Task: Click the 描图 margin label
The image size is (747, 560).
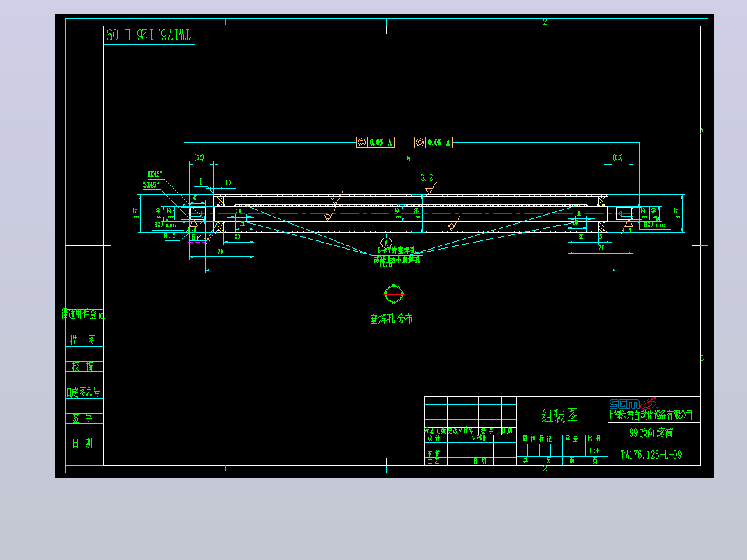Action: point(83,340)
